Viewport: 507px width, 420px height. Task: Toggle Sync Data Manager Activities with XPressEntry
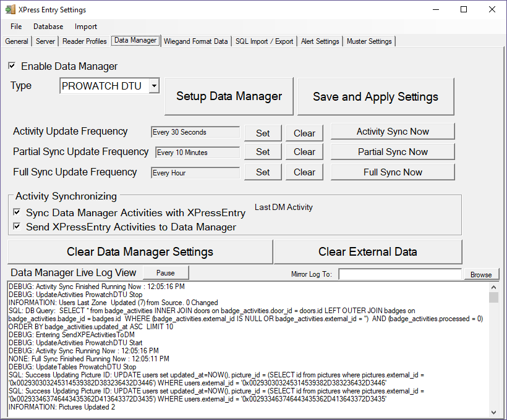point(17,212)
